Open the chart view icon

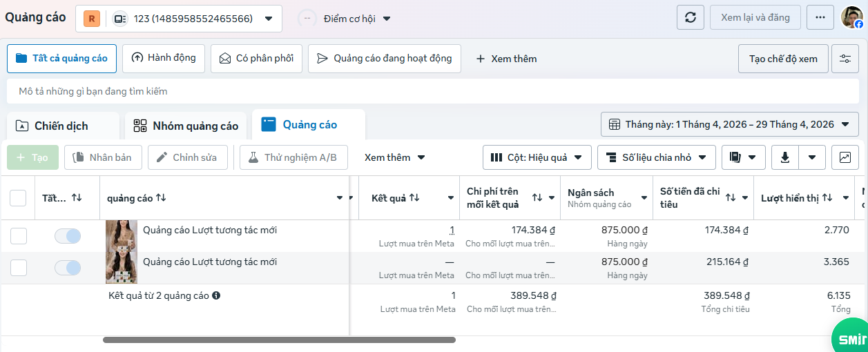(845, 157)
